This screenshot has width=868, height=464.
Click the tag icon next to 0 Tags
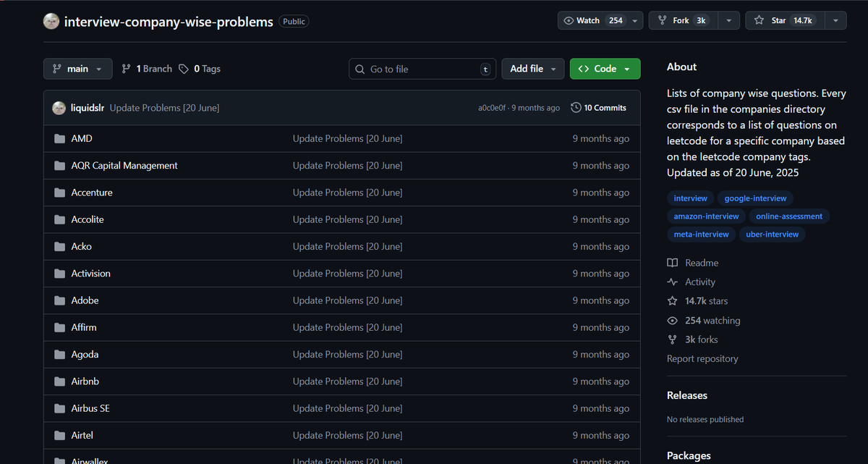point(184,69)
